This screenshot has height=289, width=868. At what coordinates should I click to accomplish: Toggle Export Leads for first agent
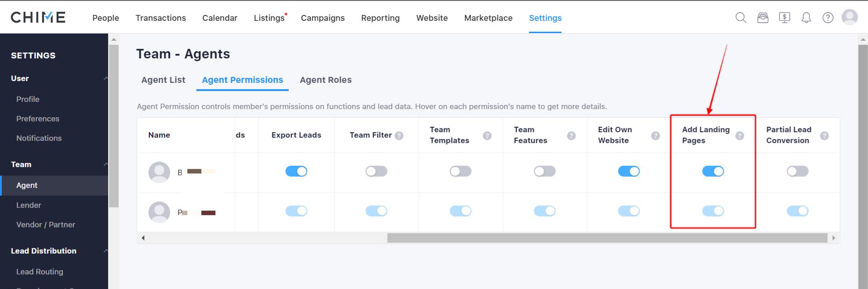[x=296, y=171]
